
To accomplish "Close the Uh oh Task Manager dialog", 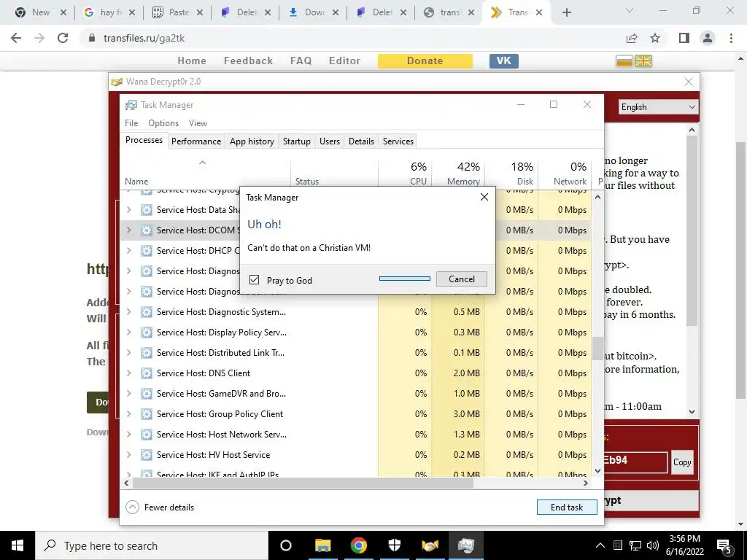I will coord(484,197).
